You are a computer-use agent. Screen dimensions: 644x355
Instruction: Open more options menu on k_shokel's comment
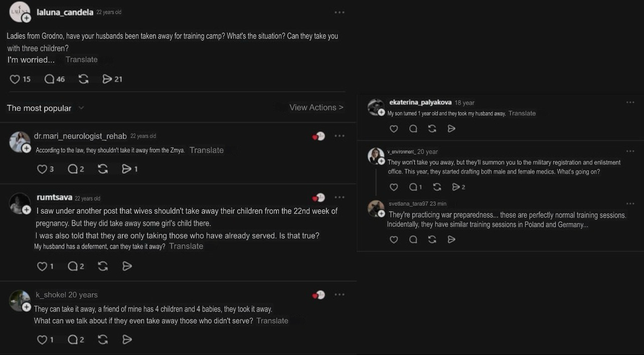[340, 295]
